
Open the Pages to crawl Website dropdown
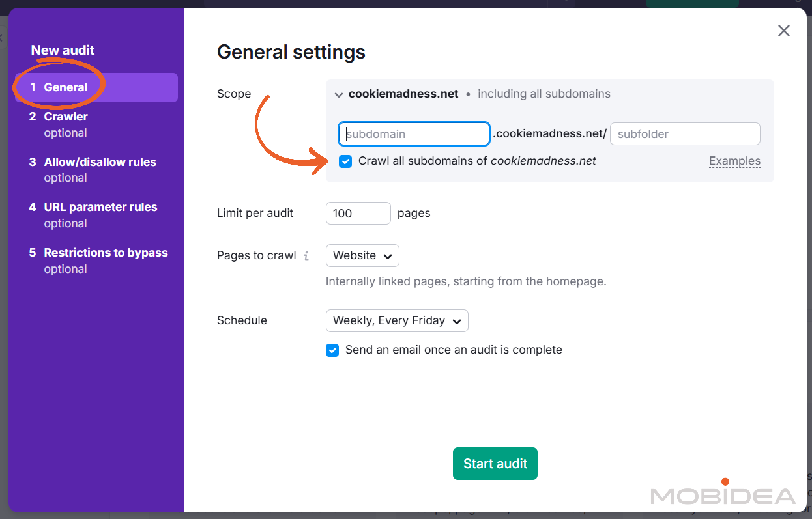click(x=362, y=255)
